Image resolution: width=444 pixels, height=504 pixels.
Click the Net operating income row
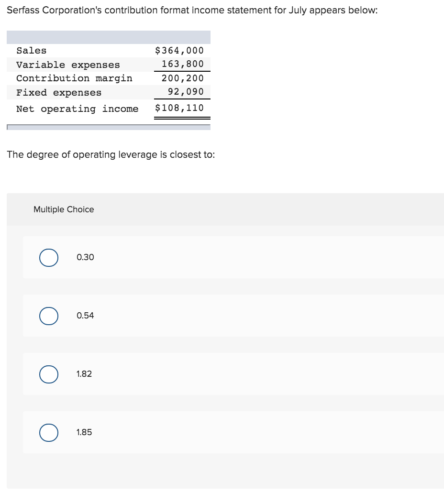pyautogui.click(x=78, y=109)
